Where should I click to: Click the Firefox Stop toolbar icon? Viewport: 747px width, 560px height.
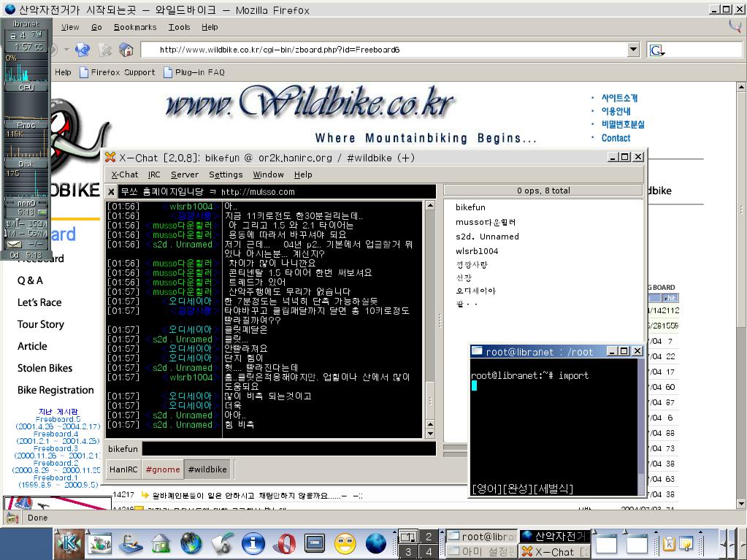[x=104, y=50]
